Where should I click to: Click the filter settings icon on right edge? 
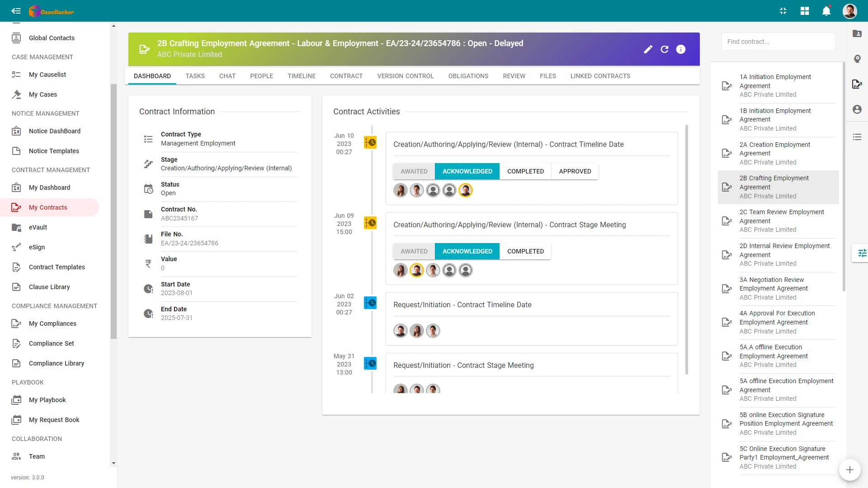tap(862, 253)
